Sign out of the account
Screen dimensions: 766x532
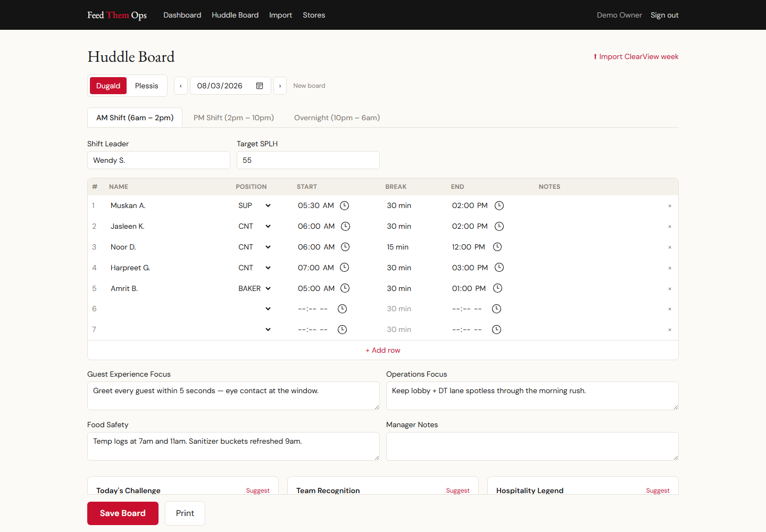click(664, 15)
